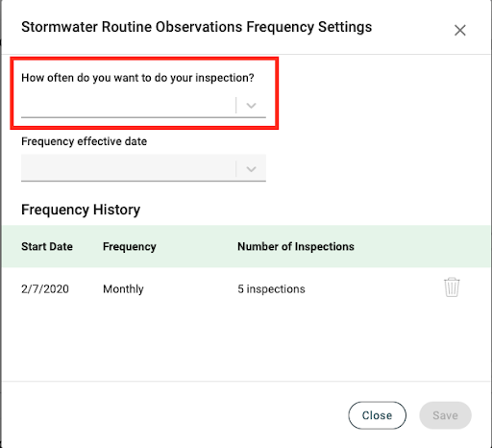The image size is (492, 448).
Task: Click the Frequency effective date field
Action: (143, 168)
